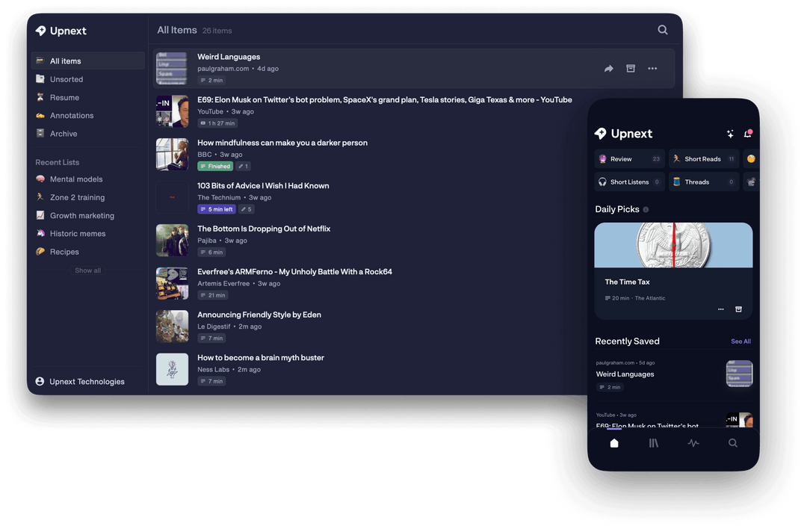Click the sparkle icon in mobile header
This screenshot has width=807, height=532.
click(x=730, y=134)
